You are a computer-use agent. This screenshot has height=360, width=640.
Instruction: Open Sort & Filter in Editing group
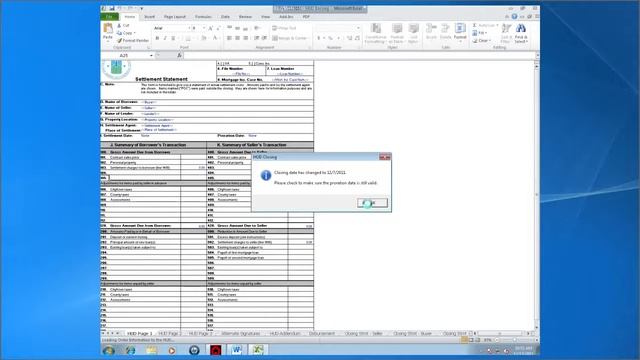point(506,33)
